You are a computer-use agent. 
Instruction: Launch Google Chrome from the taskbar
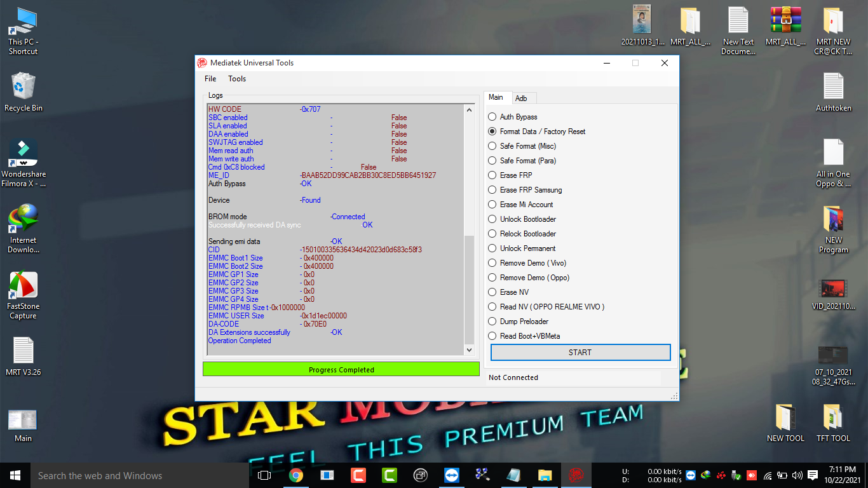coord(295,475)
